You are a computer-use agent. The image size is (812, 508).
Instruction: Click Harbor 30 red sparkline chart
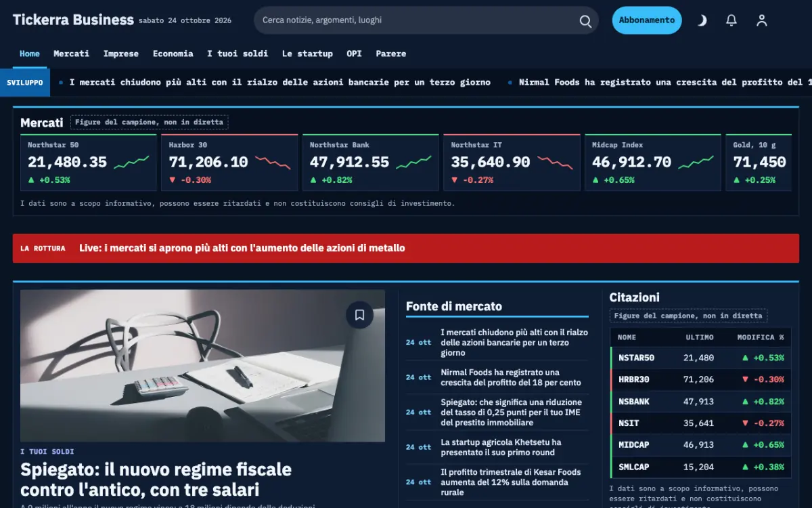[273, 163]
